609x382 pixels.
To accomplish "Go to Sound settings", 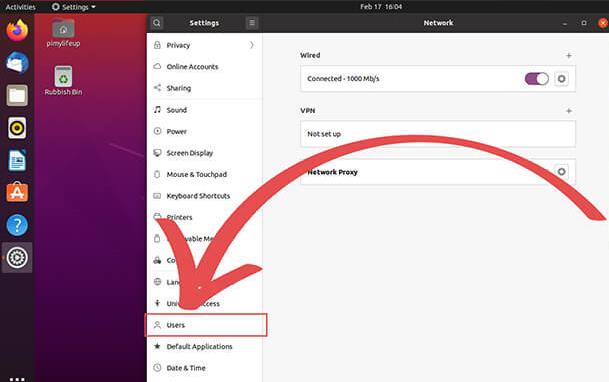I will point(205,110).
